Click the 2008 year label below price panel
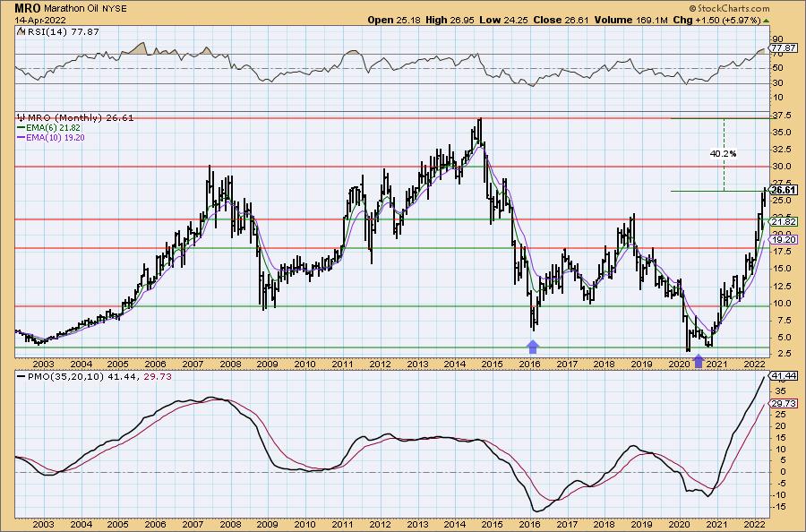The width and height of the screenshot is (806, 532). click(230, 365)
